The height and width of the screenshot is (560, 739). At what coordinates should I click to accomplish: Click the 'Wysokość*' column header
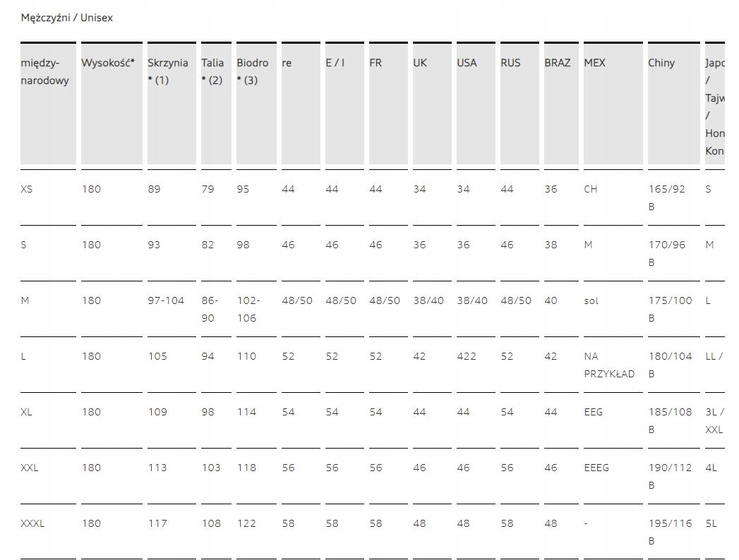click(x=107, y=63)
